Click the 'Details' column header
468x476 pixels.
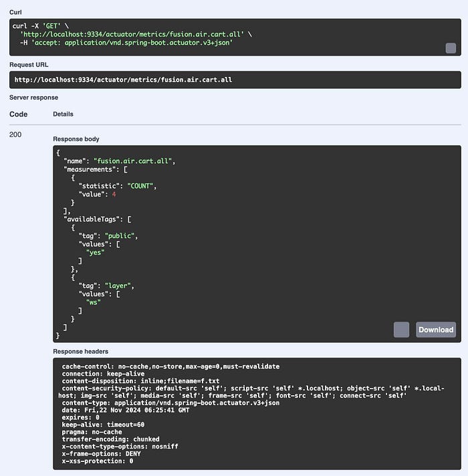[x=63, y=114]
